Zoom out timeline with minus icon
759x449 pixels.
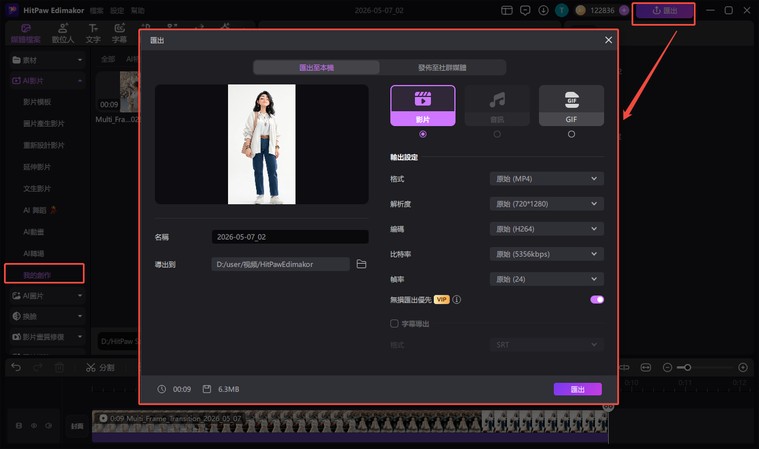click(x=667, y=368)
